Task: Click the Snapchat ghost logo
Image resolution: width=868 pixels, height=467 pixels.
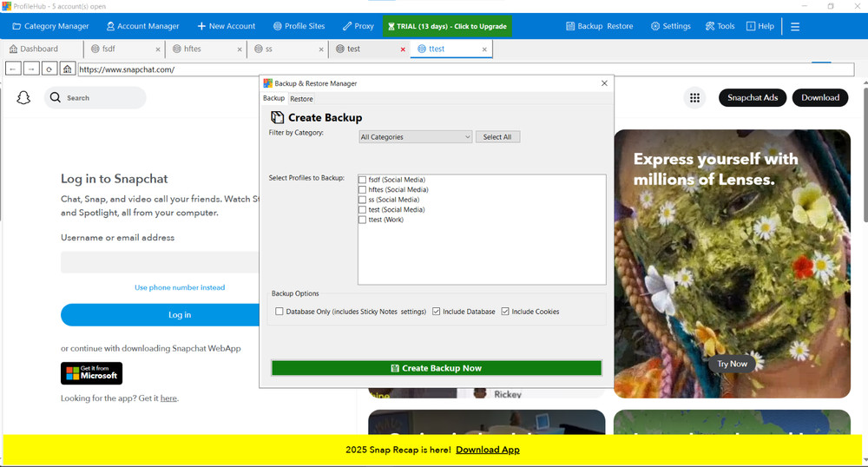Action: tap(23, 98)
